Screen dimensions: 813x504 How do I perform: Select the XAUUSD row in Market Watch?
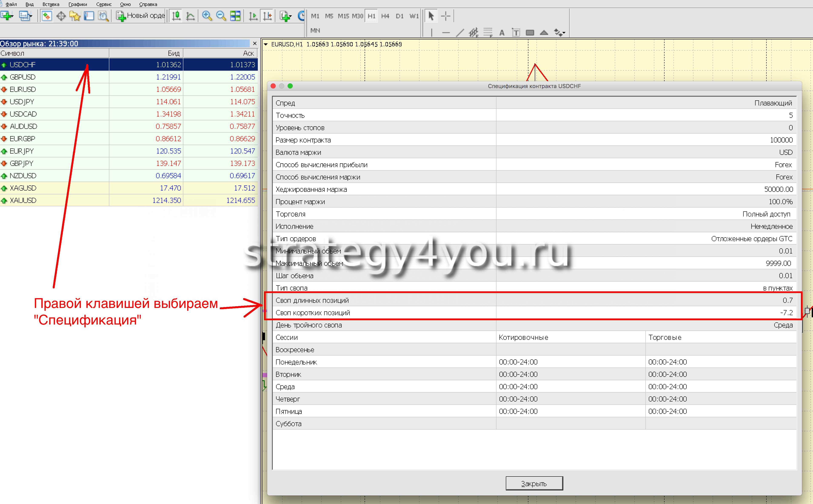point(23,200)
